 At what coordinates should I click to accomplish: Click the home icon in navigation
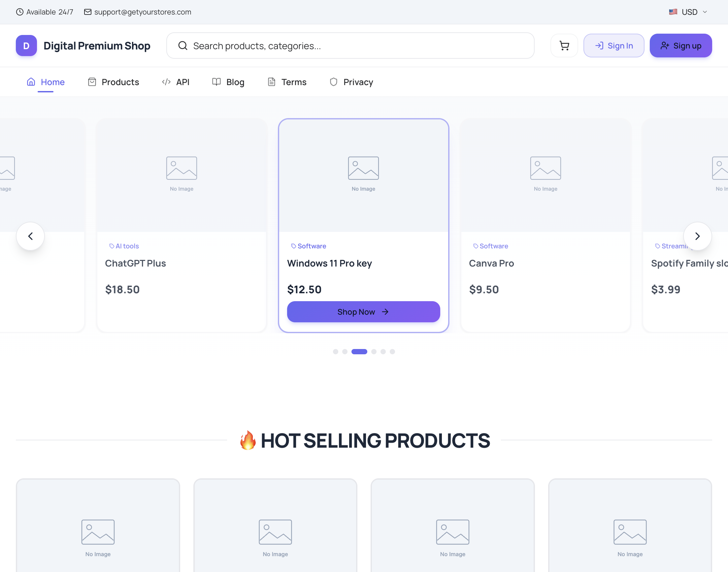tap(31, 82)
